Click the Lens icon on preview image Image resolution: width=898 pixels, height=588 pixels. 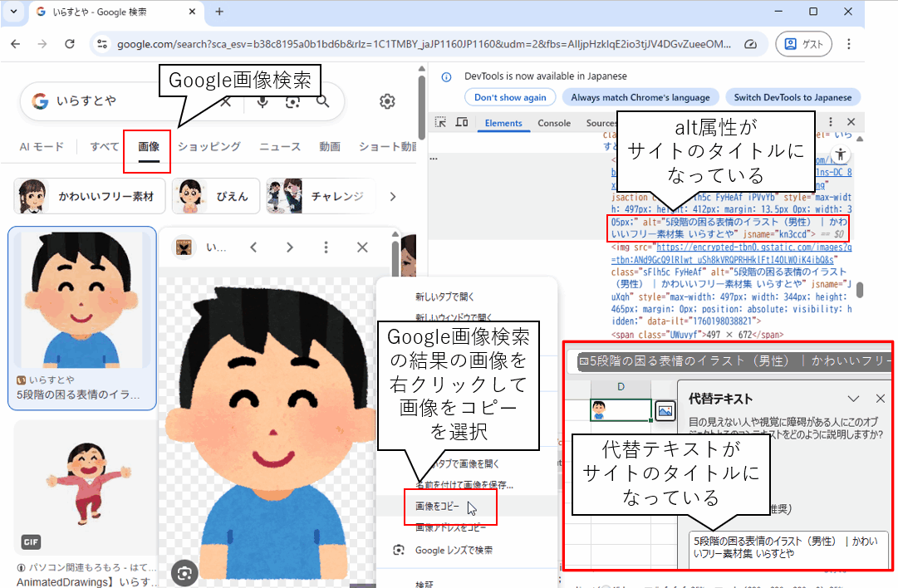point(184,573)
